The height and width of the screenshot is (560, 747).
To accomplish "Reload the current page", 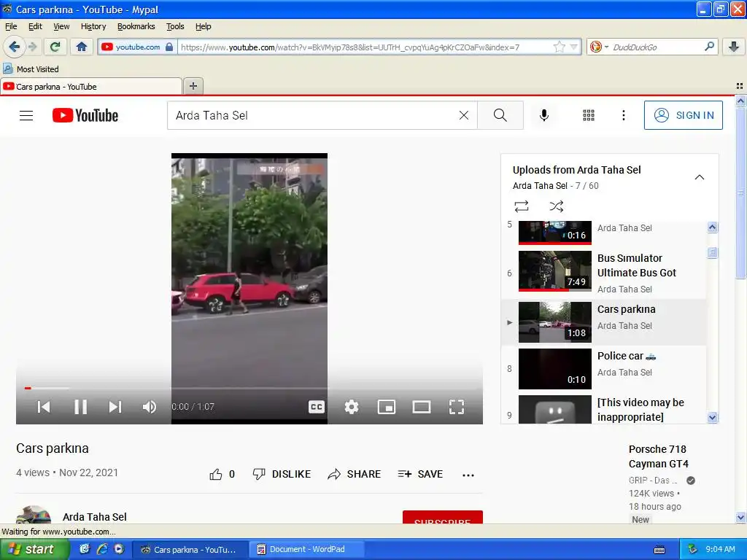I will pos(55,47).
